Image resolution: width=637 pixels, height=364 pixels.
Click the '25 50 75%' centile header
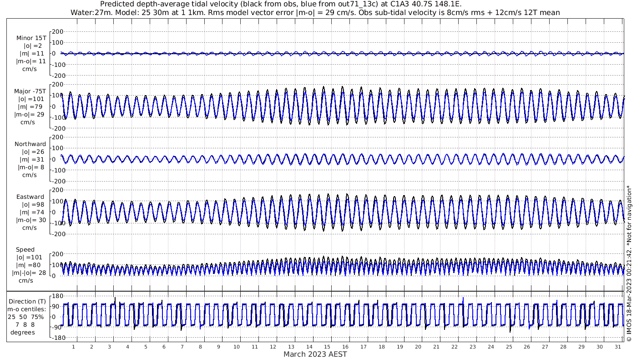click(x=25, y=317)
